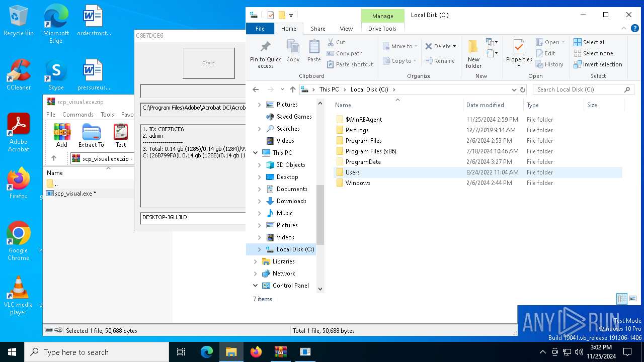Click the Explorer Back arrow
The width and height of the screenshot is (644, 362).
point(256,89)
